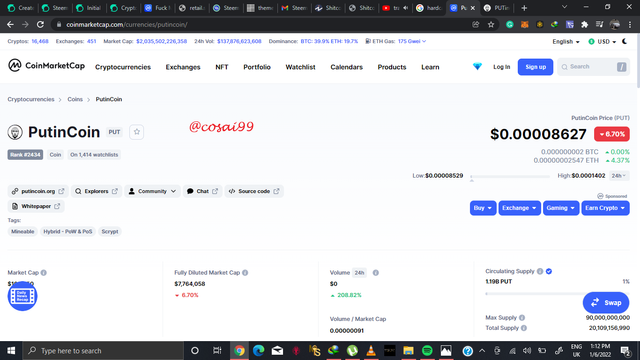
Task: Open Chrome three-dot menu
Action: click(x=630, y=24)
